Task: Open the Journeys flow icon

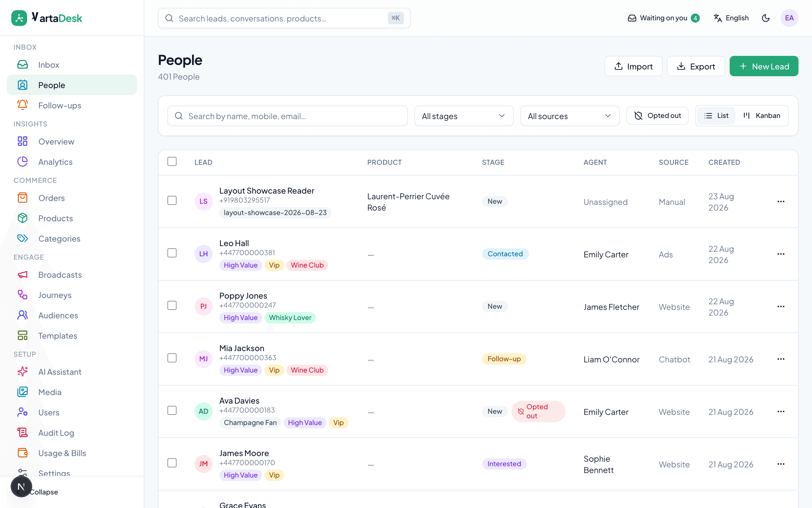Action: (x=23, y=295)
